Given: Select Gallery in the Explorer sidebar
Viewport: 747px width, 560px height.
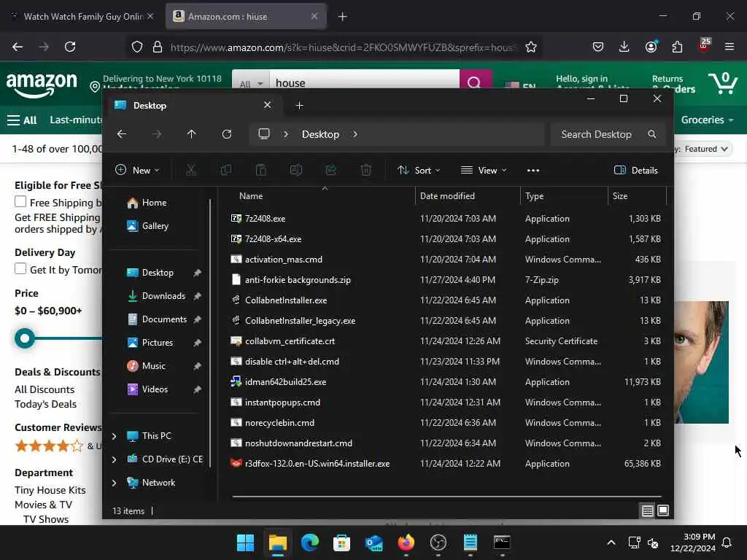Looking at the screenshot, I should tap(148, 226).
